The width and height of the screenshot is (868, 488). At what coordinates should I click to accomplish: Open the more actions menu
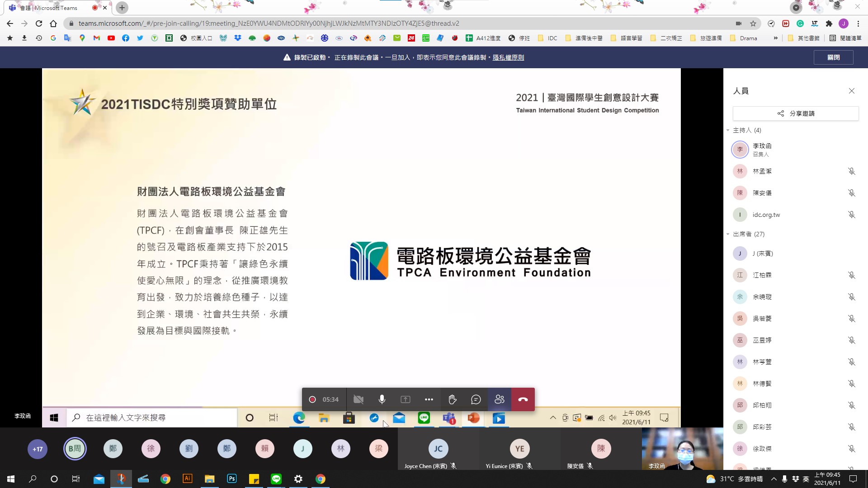(429, 399)
